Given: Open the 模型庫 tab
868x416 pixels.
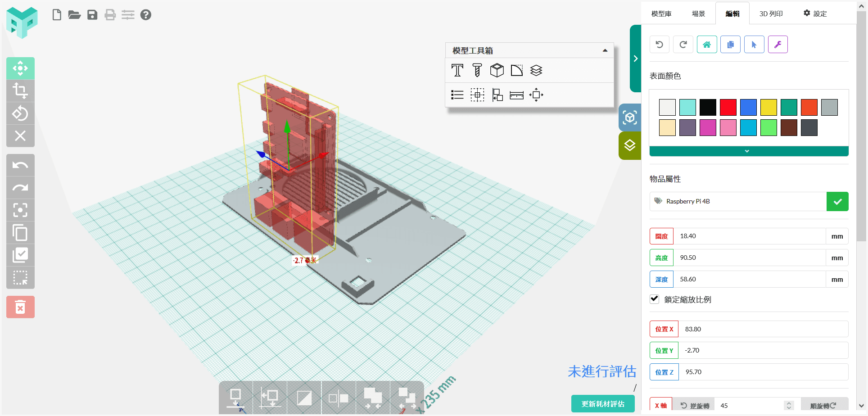Looking at the screenshot, I should [x=660, y=13].
